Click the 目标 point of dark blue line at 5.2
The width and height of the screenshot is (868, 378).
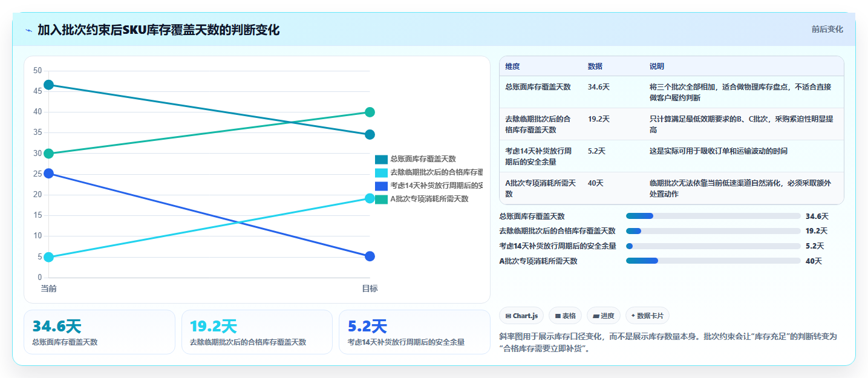(370, 256)
